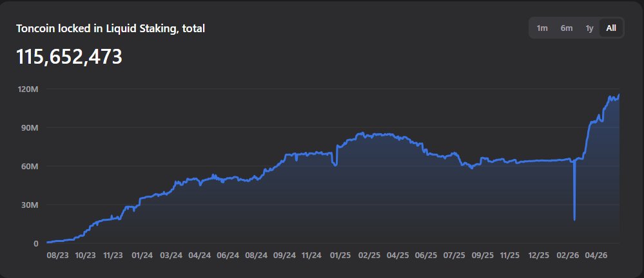Click the 11/24 x-axis label
The width and height of the screenshot is (644, 278).
[x=312, y=255]
